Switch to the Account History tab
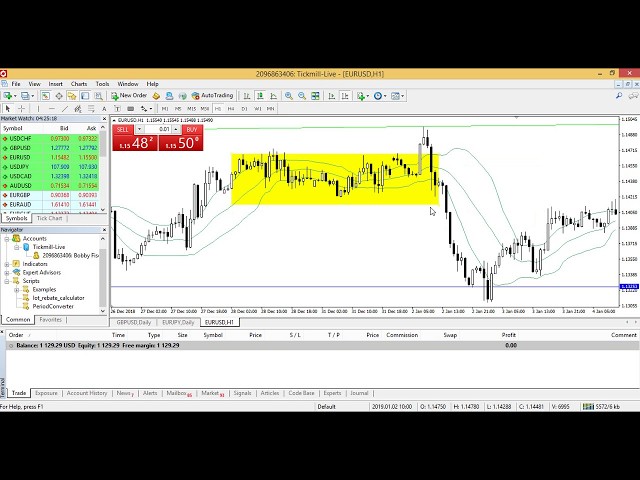Screen dimensions: 640x480 86,394
